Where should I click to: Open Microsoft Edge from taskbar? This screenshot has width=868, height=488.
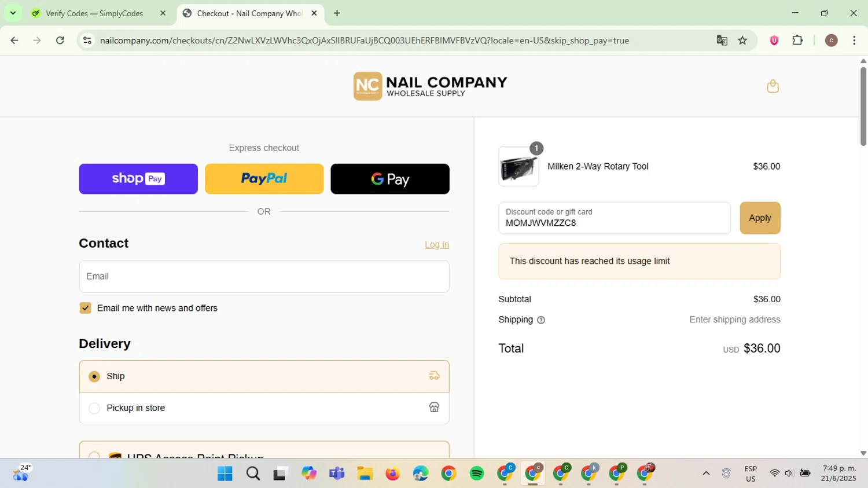click(421, 474)
